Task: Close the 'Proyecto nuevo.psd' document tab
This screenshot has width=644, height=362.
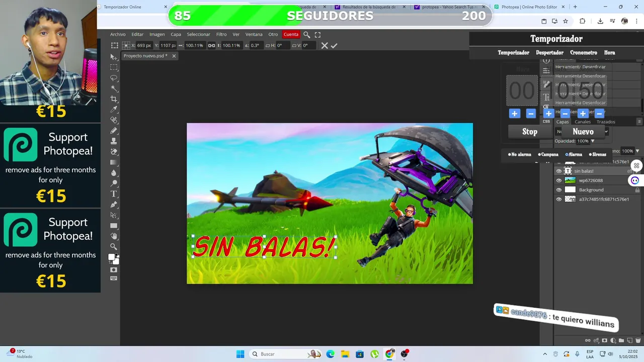Action: tap(174, 56)
